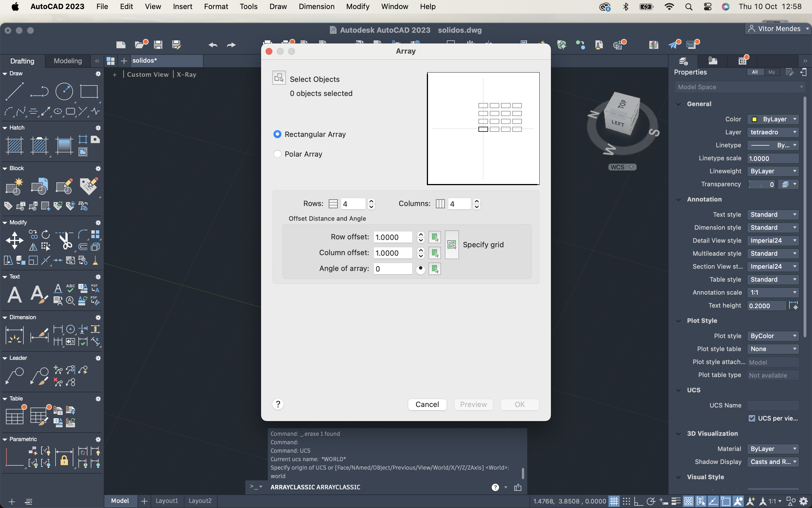Viewport: 812px width, 508px height.
Task: Click the Open file toolbar icon
Action: (x=140, y=45)
